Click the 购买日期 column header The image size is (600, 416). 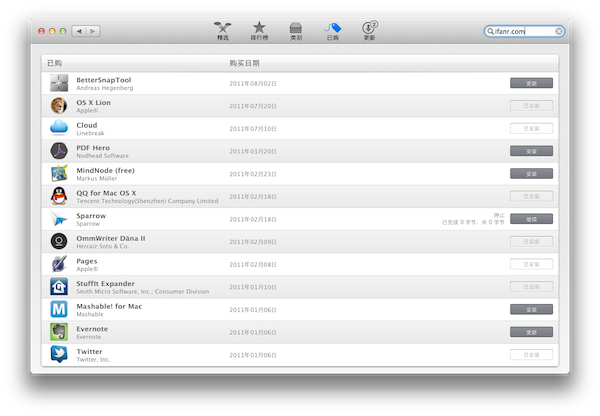point(244,63)
